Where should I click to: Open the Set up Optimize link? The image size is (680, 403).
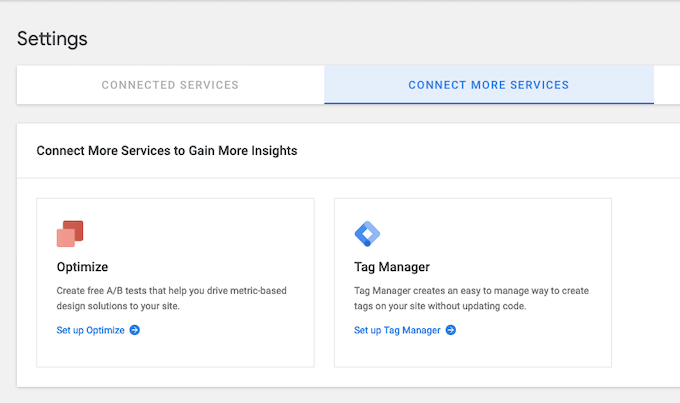[x=91, y=330]
